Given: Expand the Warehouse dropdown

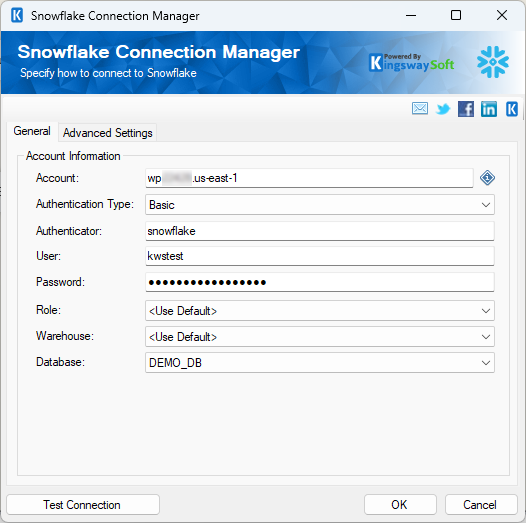Looking at the screenshot, I should click(320, 336).
